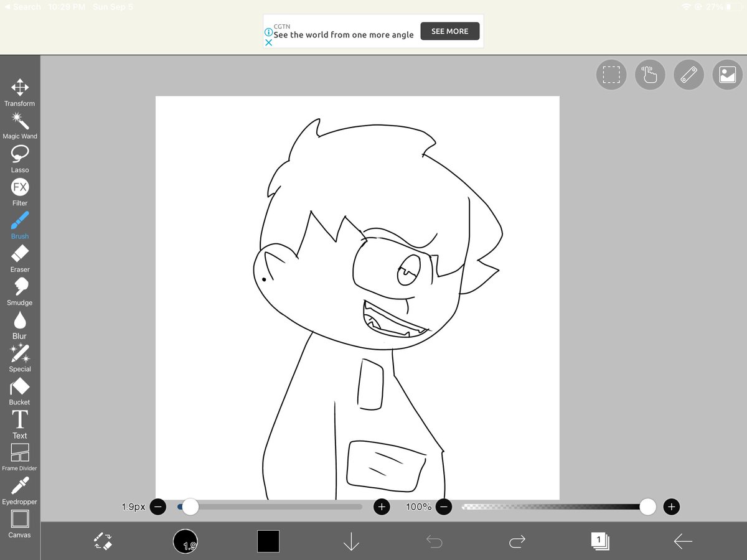Open the Canvas tool
The image size is (747, 560).
[20, 524]
